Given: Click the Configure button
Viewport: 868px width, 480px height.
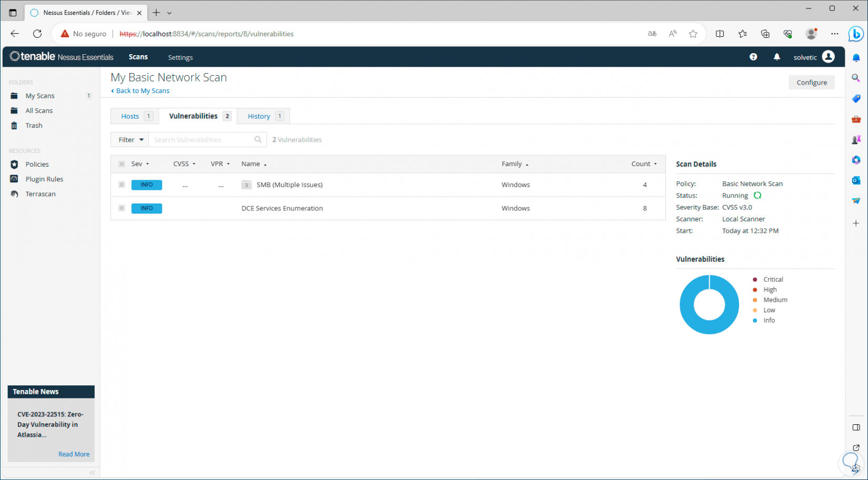Looking at the screenshot, I should pos(812,83).
